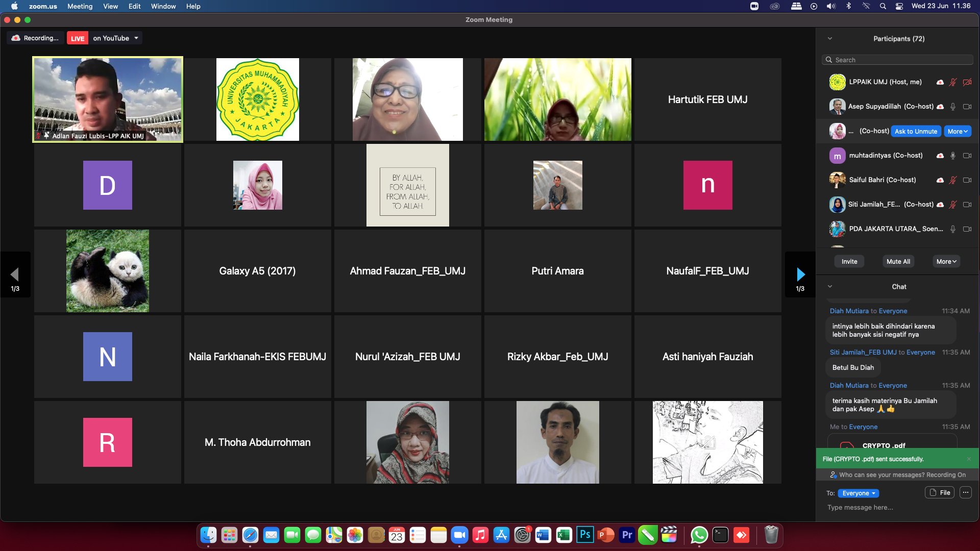
Task: Toggle Saiful Bahri's video icon
Action: coord(967,180)
